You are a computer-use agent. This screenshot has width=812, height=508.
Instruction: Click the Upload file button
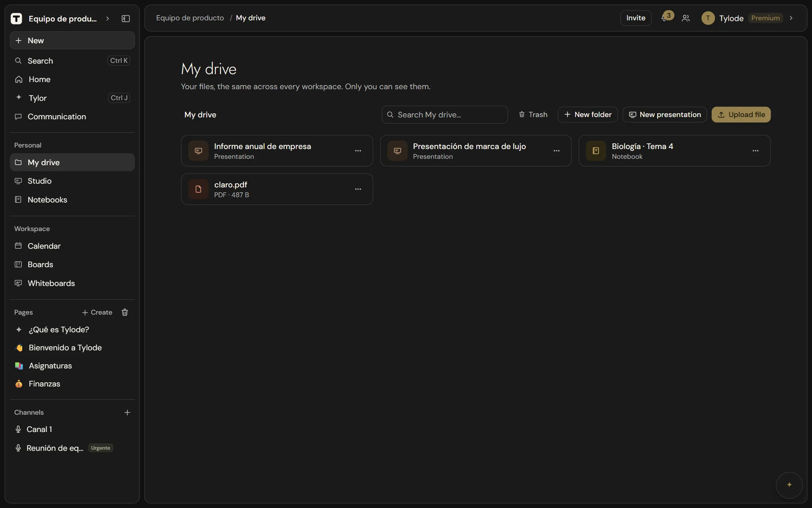click(741, 114)
